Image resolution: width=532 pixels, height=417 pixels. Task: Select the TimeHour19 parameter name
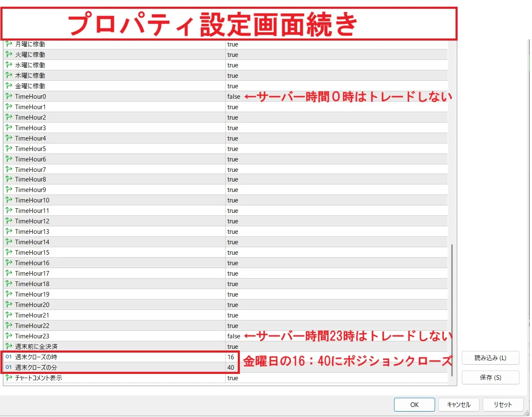tap(32, 294)
